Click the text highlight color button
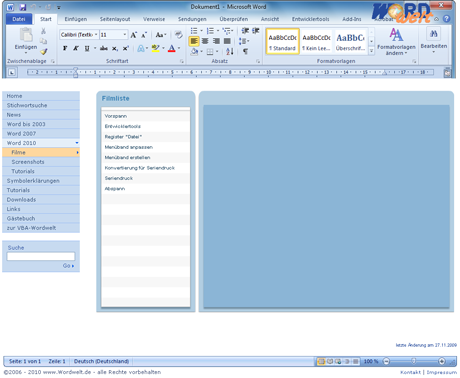This screenshot has width=460, height=378. pyautogui.click(x=156, y=49)
